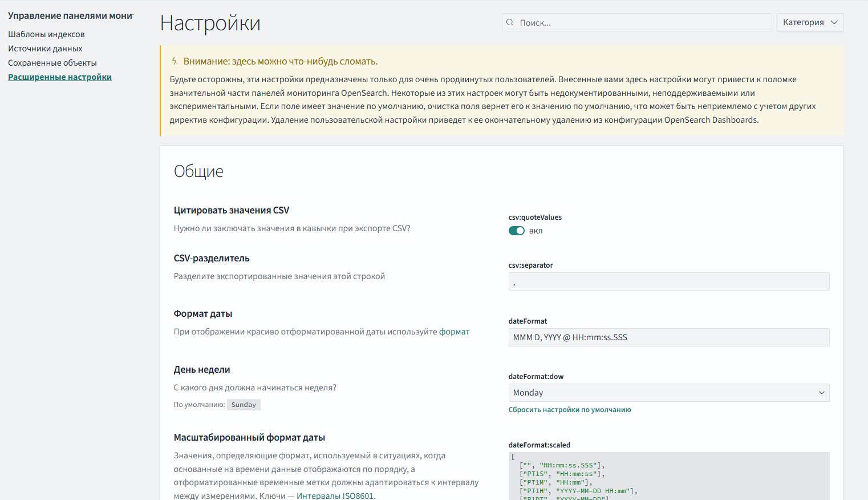Screen dimensions: 868x500
Task: Open the dateFormat:dow Monday dropdown
Action: click(x=668, y=393)
